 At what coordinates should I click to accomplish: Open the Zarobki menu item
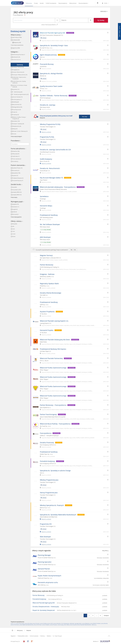pyautogui.click(x=41, y=3)
